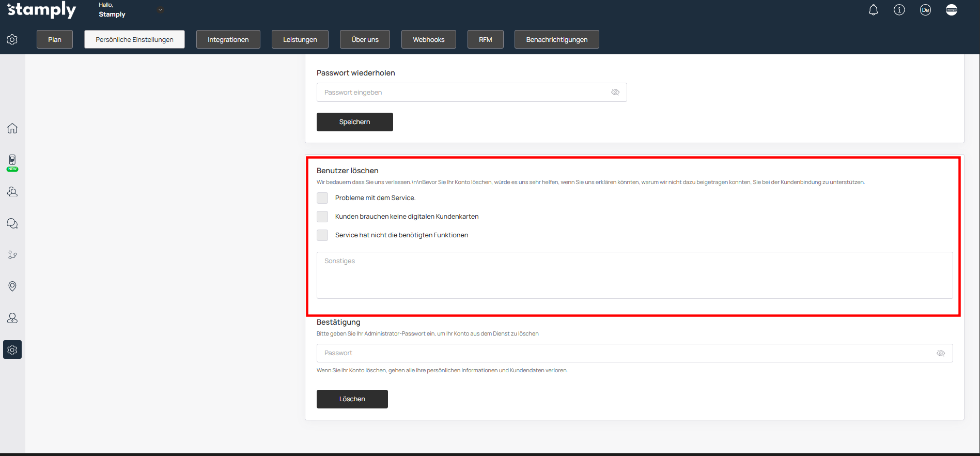Switch to the Integrationen tab
This screenshot has width=980, height=456.
pyautogui.click(x=228, y=40)
